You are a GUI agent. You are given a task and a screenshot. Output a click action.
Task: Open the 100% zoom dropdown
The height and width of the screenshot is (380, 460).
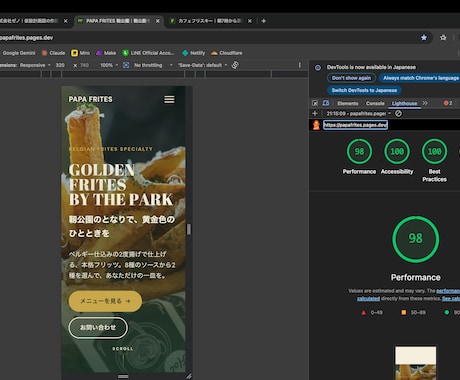click(x=109, y=65)
